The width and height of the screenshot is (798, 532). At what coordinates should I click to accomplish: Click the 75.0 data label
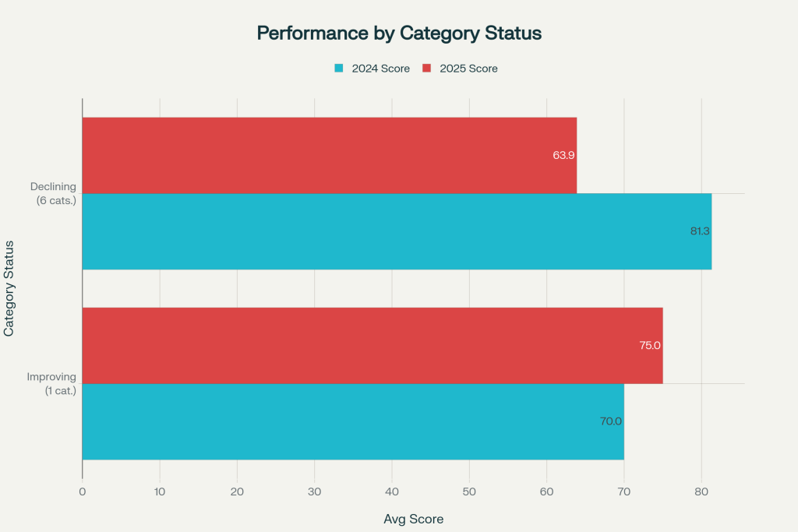click(x=650, y=345)
